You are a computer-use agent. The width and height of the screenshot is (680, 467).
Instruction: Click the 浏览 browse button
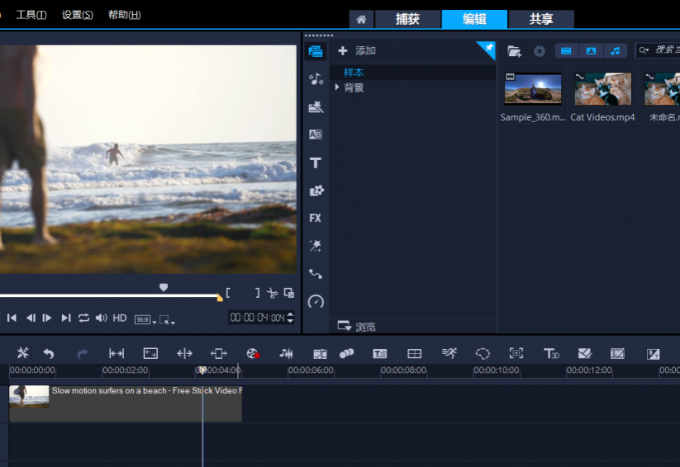pyautogui.click(x=357, y=326)
